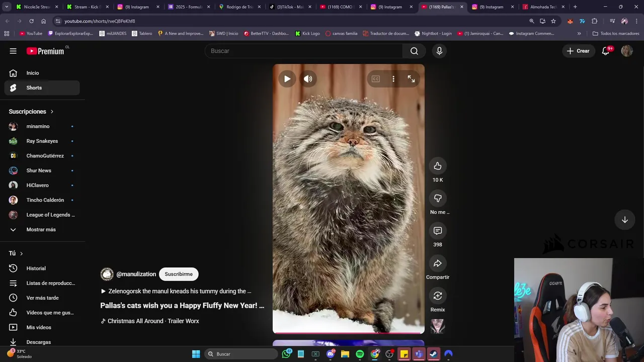Open Spotify from the taskbar
Screen dimensions: 644x362
coord(360,354)
